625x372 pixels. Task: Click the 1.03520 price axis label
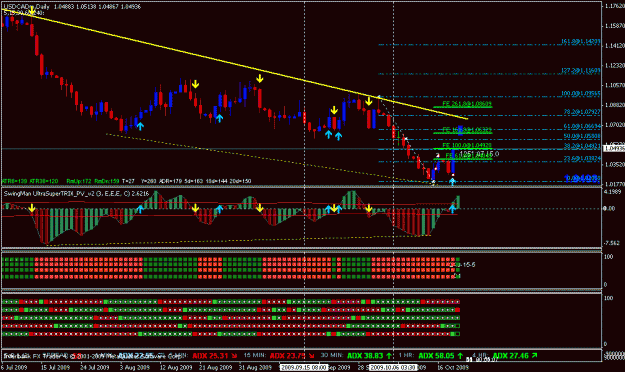(x=614, y=164)
